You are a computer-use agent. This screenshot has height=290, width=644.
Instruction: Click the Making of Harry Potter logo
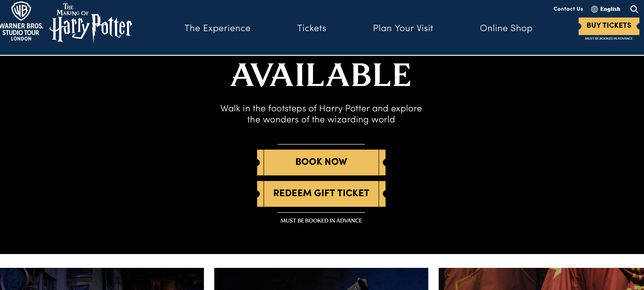(91, 23)
